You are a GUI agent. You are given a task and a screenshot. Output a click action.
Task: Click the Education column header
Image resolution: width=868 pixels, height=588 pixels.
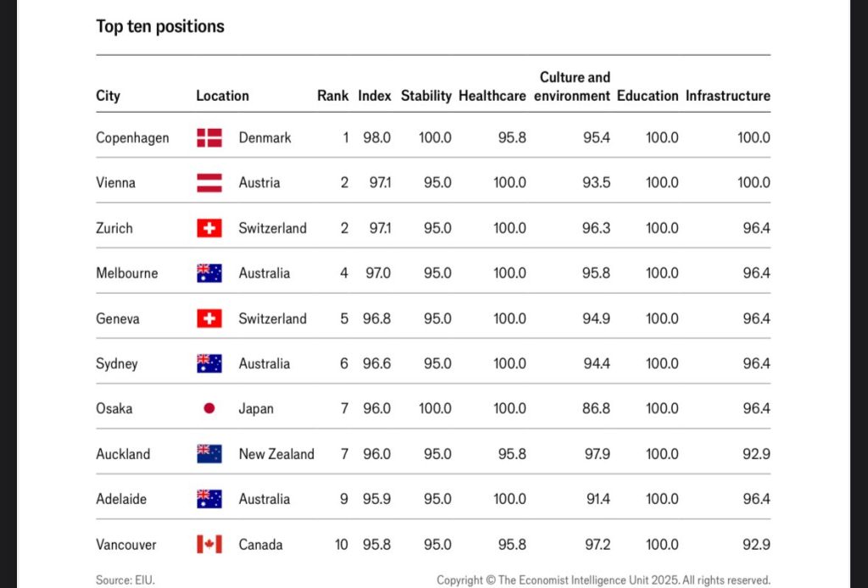tap(648, 96)
